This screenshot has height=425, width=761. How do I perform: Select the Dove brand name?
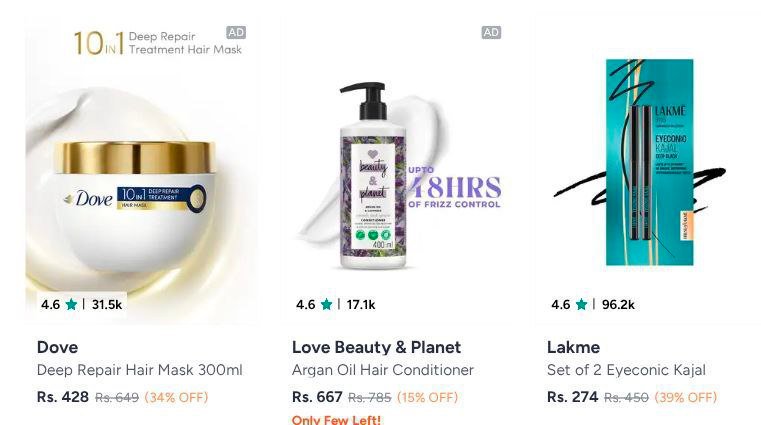pyautogui.click(x=57, y=347)
